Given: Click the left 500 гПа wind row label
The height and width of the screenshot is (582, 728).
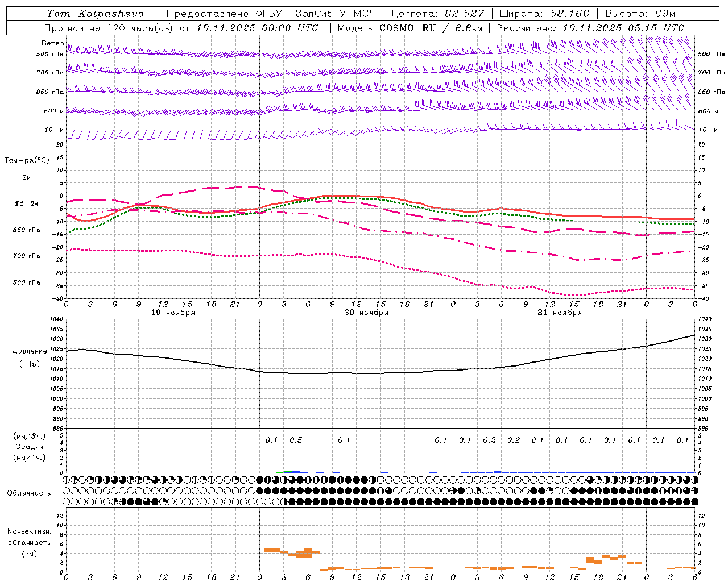Looking at the screenshot, I should pos(50,54).
